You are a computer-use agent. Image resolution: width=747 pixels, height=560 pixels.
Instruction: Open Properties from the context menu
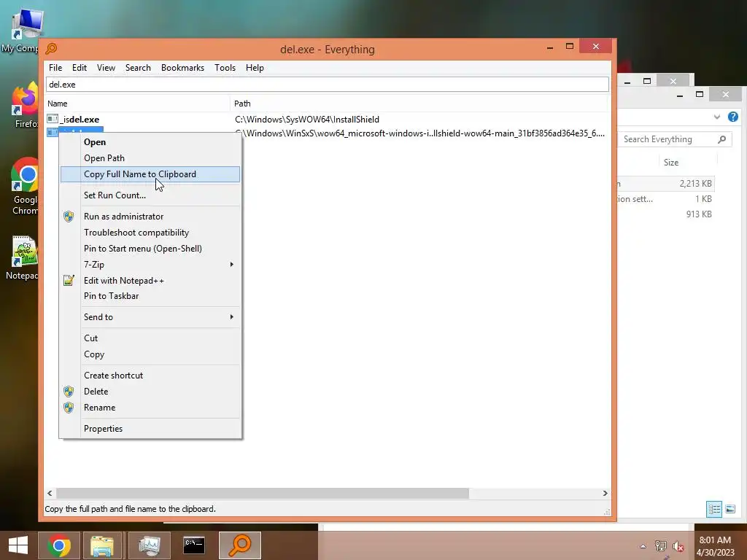pos(150,429)
